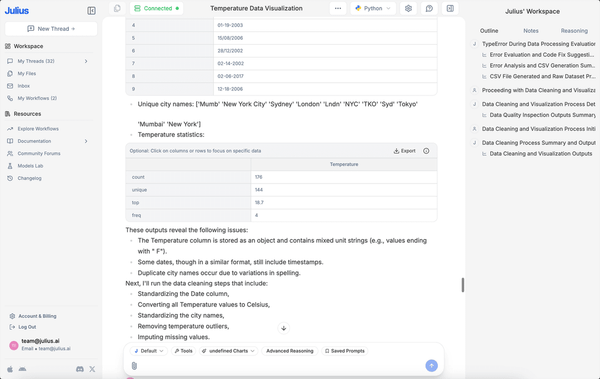Image resolution: width=600 pixels, height=379 pixels.
Task: Go to Inbox
Action: click(x=24, y=86)
